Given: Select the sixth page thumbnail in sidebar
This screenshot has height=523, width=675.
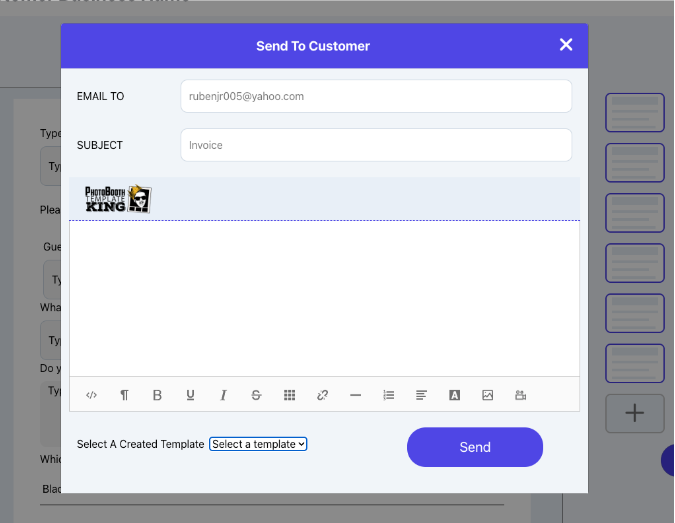Looking at the screenshot, I should 635,363.
